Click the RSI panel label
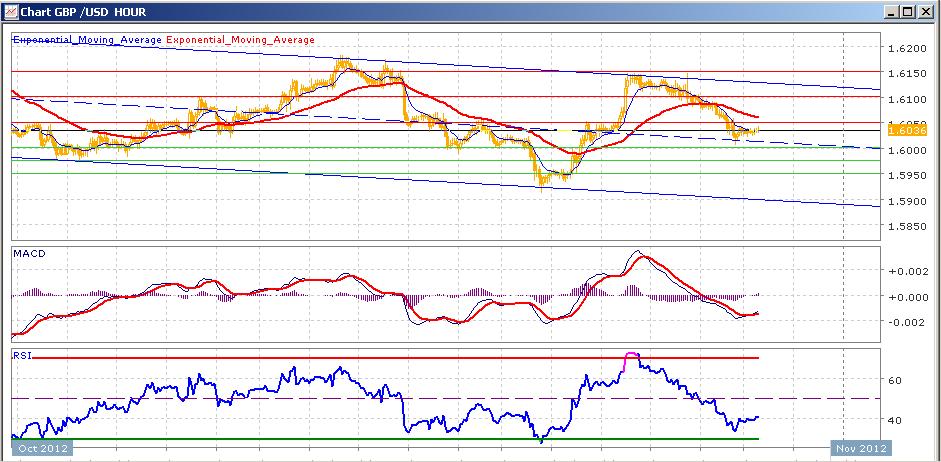Viewport: 941px width, 462px height. [21, 355]
